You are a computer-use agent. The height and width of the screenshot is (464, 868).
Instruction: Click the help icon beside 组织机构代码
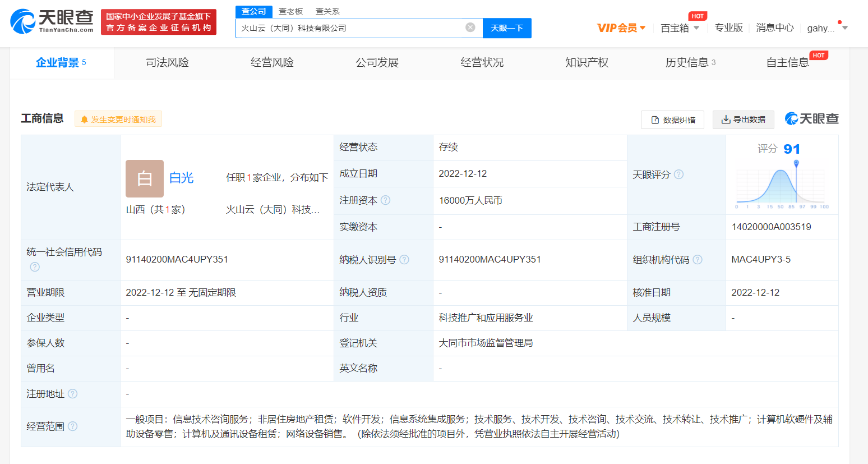pyautogui.click(x=698, y=260)
